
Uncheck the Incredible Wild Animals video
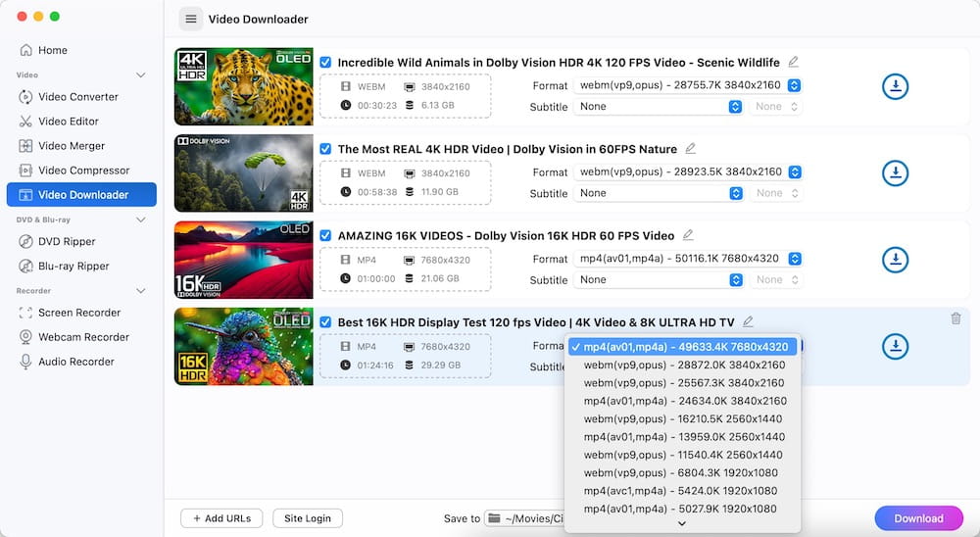(325, 62)
